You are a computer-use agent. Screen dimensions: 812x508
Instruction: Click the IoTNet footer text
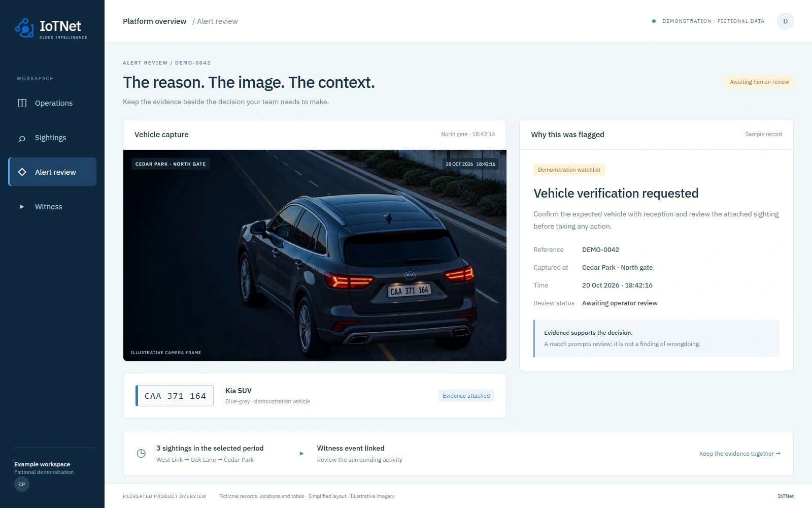click(786, 496)
